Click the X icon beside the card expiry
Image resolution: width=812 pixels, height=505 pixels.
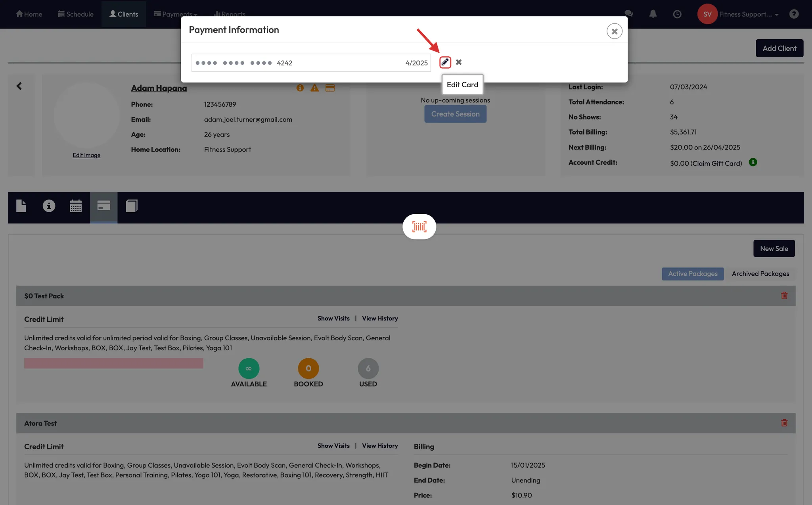[459, 62]
